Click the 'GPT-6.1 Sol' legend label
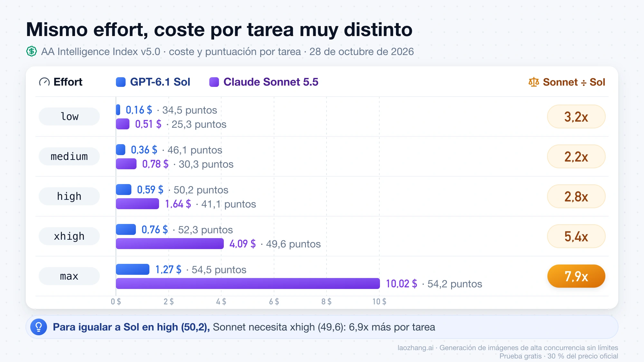 160,82
